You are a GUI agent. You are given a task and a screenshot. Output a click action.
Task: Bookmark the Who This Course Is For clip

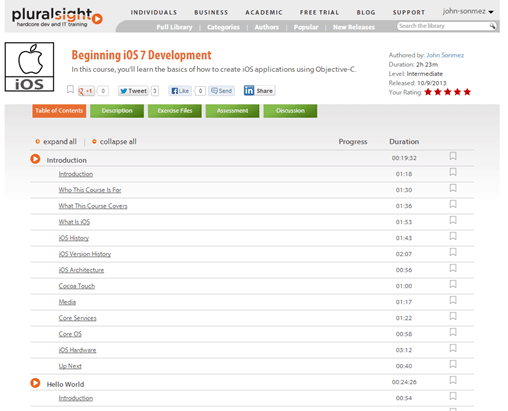(453, 188)
